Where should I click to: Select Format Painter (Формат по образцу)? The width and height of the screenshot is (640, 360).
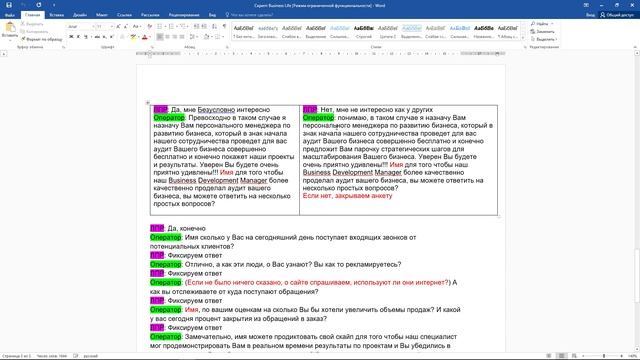pos(41,39)
